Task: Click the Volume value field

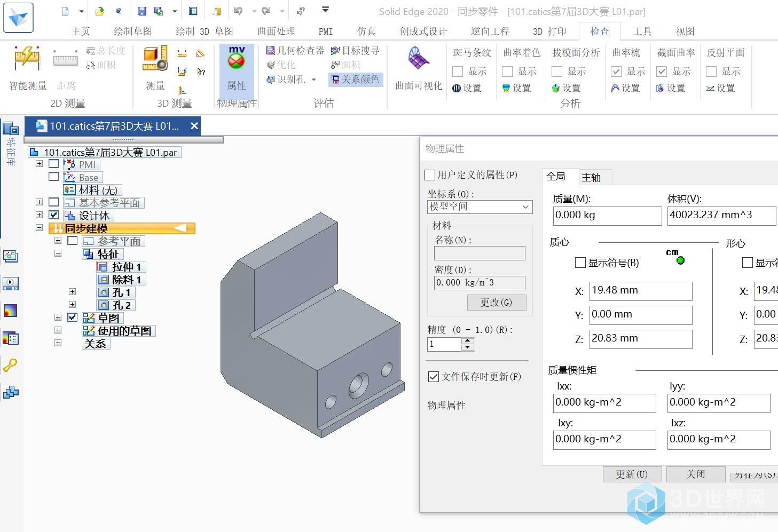Action: click(722, 216)
